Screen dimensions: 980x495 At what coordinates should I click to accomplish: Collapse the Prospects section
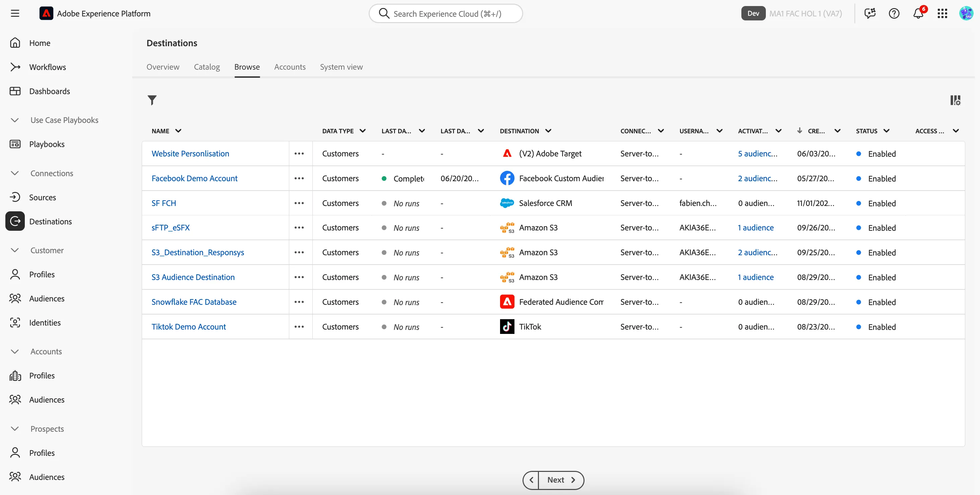(14, 429)
